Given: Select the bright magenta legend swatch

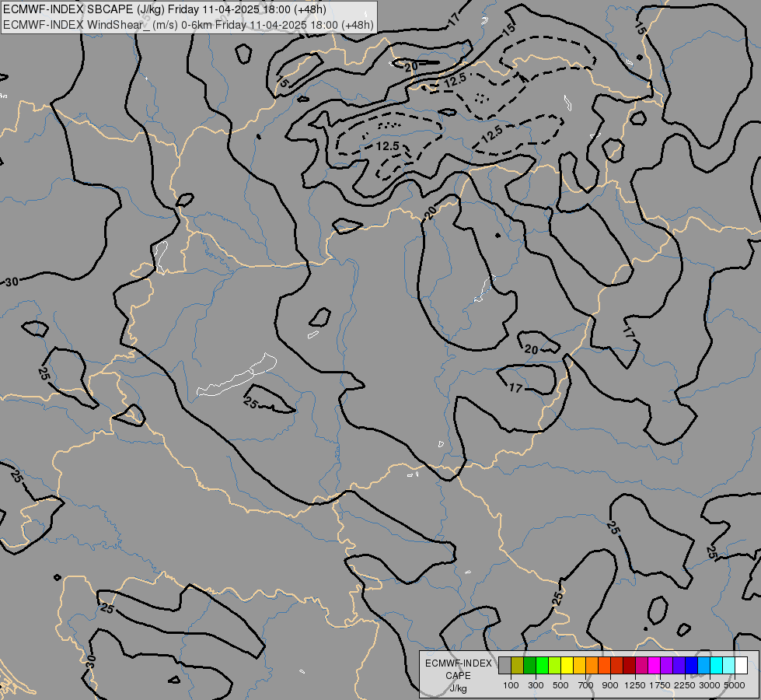Looking at the screenshot, I should coord(654,665).
